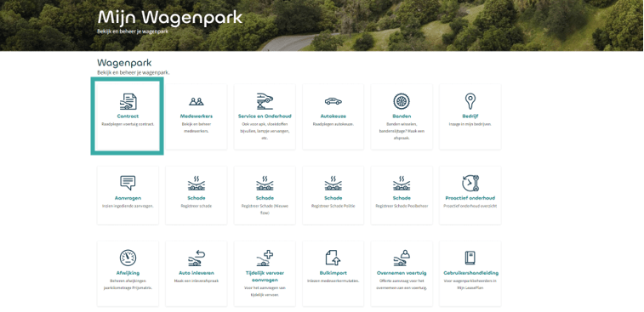Click the 'Voor het aanvragen van tijdelijk vervoer' text
The height and width of the screenshot is (312, 644).
pyautogui.click(x=265, y=292)
